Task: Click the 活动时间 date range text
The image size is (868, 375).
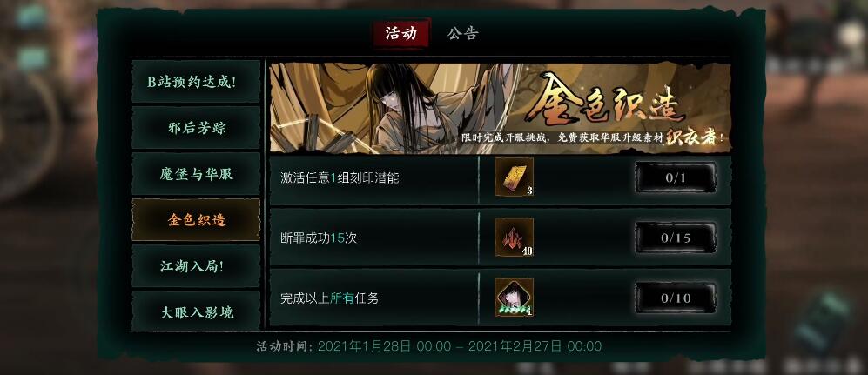Action: point(428,346)
